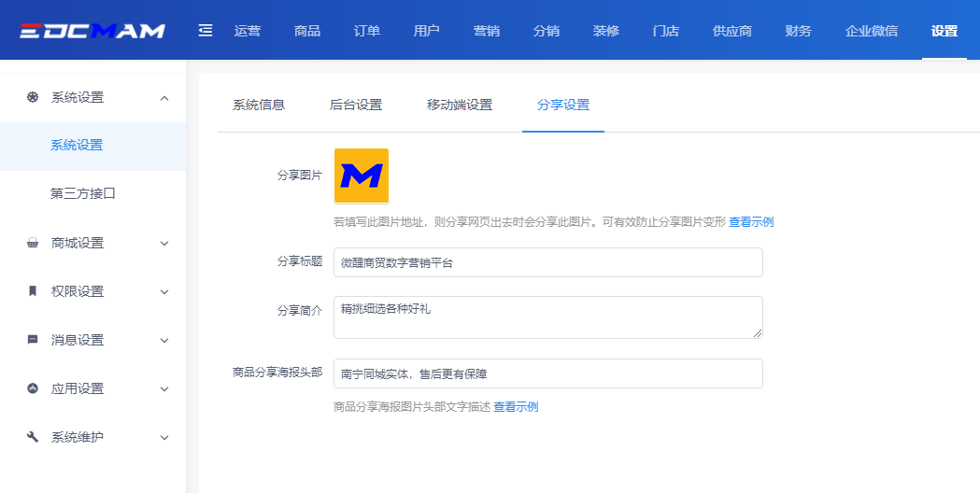Switch to the 移动端设置 tab
The height and width of the screenshot is (493, 980).
click(459, 105)
